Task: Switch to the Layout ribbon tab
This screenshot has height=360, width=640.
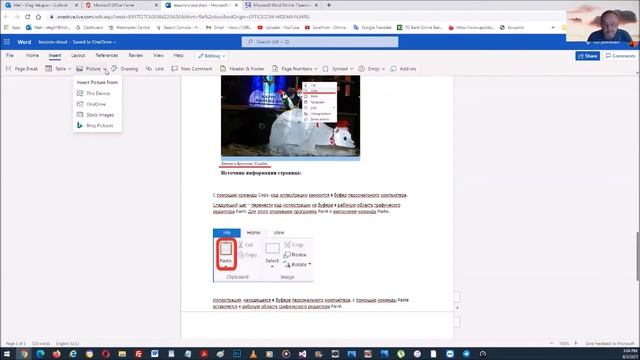Action: point(78,56)
